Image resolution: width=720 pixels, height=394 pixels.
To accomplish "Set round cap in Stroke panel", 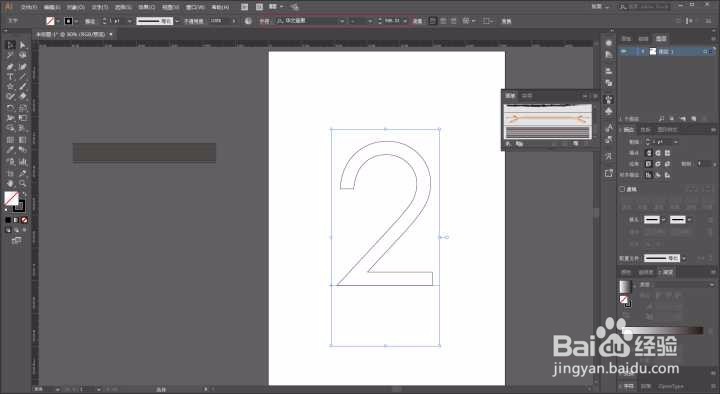I will tap(658, 153).
